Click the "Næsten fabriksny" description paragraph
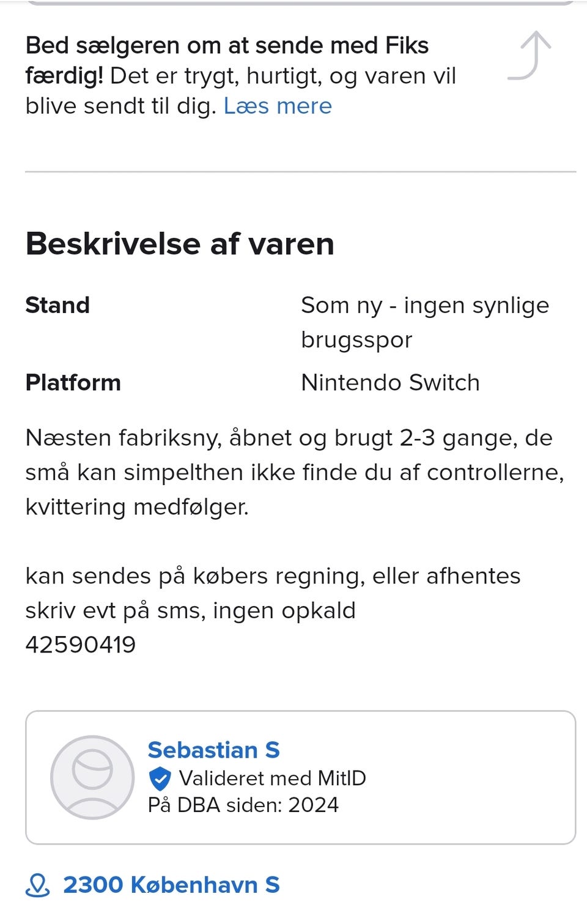 (x=293, y=472)
